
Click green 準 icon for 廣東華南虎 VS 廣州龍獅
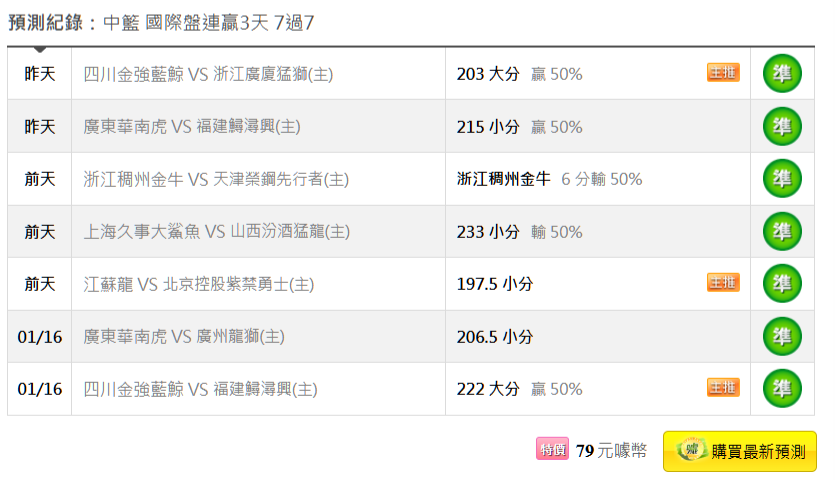pos(782,336)
